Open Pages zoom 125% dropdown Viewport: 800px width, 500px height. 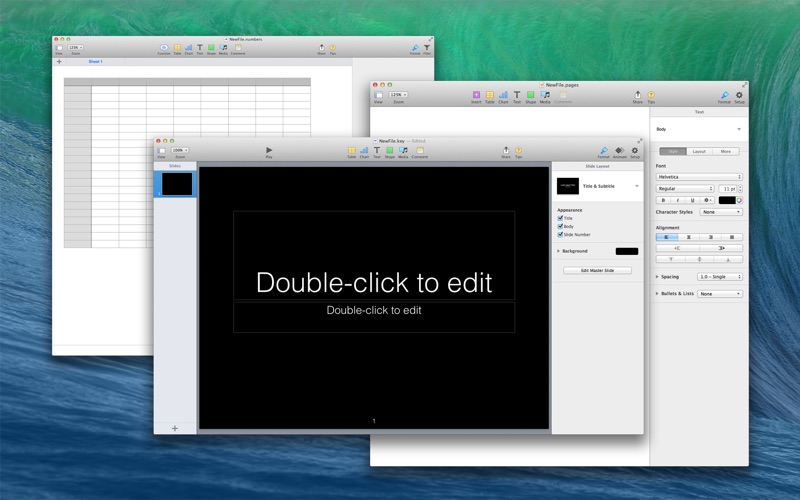pyautogui.click(x=398, y=95)
